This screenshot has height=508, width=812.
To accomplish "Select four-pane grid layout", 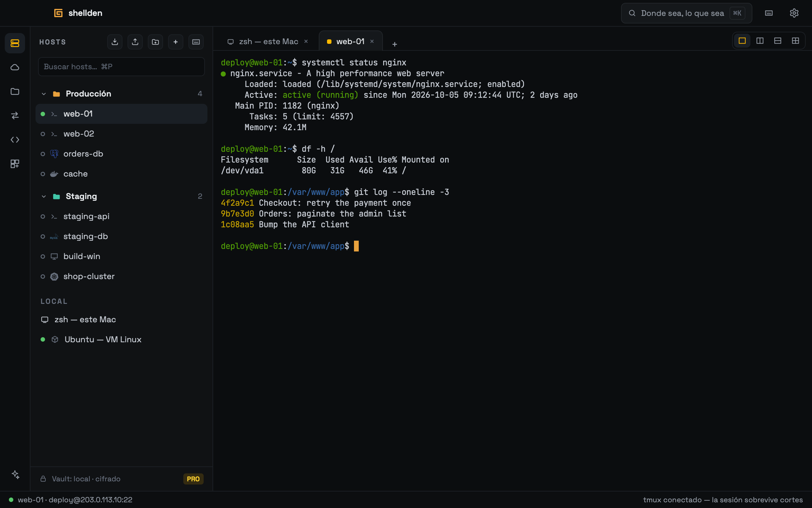I will [795, 41].
